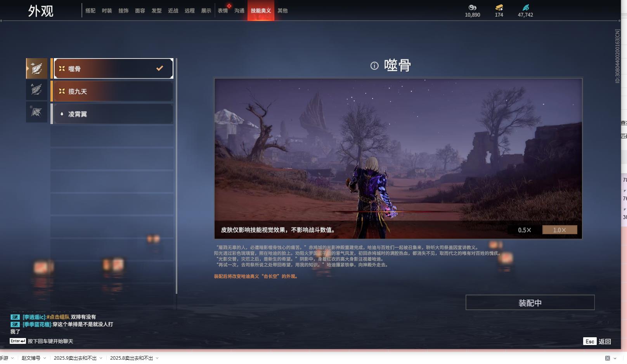Open the 2025.9卖出去和不出 sheet tab
Viewport: 627px width, 364px height.
75,358
